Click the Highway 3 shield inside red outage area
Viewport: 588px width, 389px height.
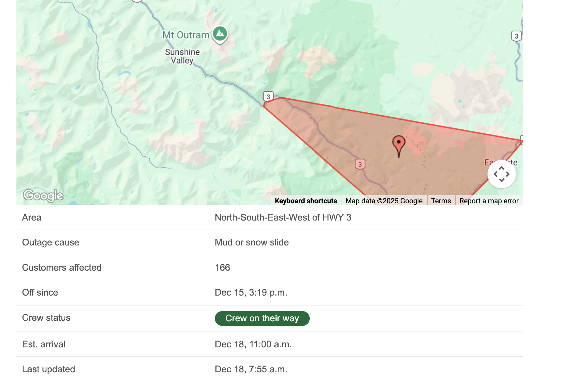point(360,164)
